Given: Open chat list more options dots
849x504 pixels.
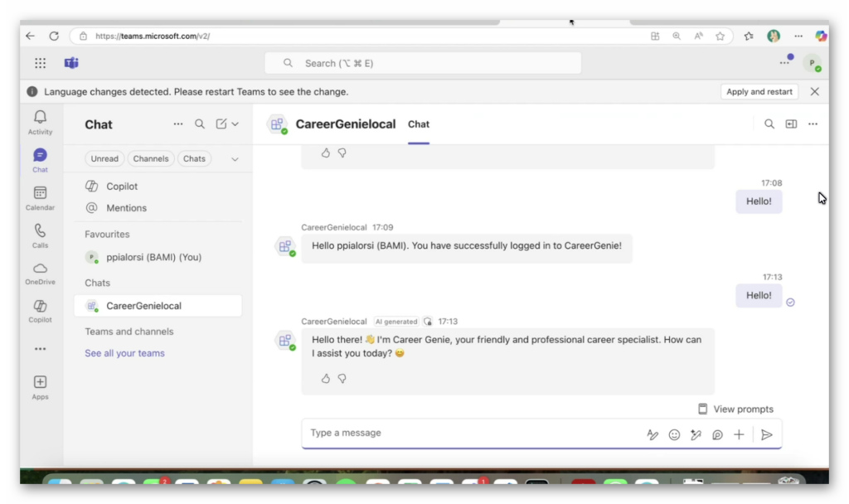Looking at the screenshot, I should coord(178,124).
